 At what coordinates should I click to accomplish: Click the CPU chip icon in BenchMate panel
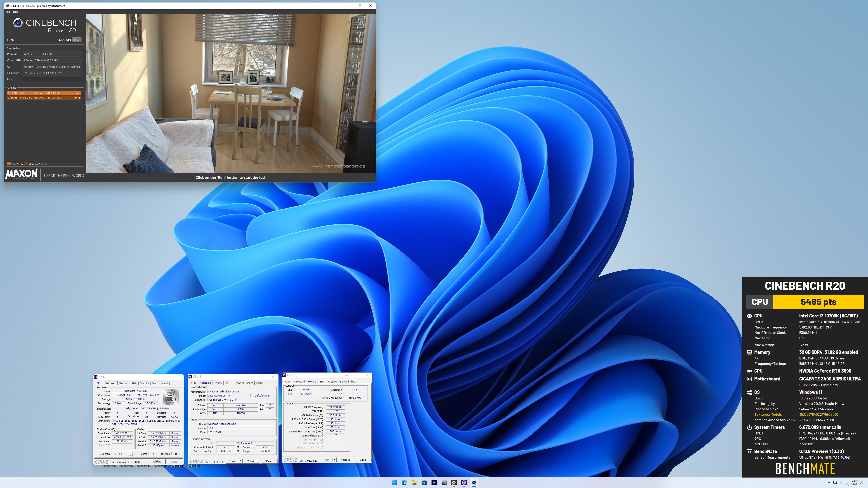pyautogui.click(x=749, y=316)
